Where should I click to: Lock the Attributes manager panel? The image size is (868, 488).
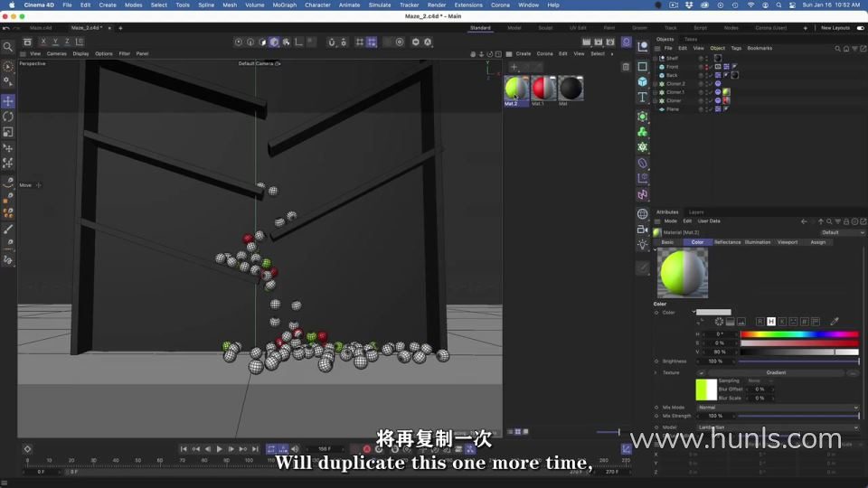coord(846,221)
